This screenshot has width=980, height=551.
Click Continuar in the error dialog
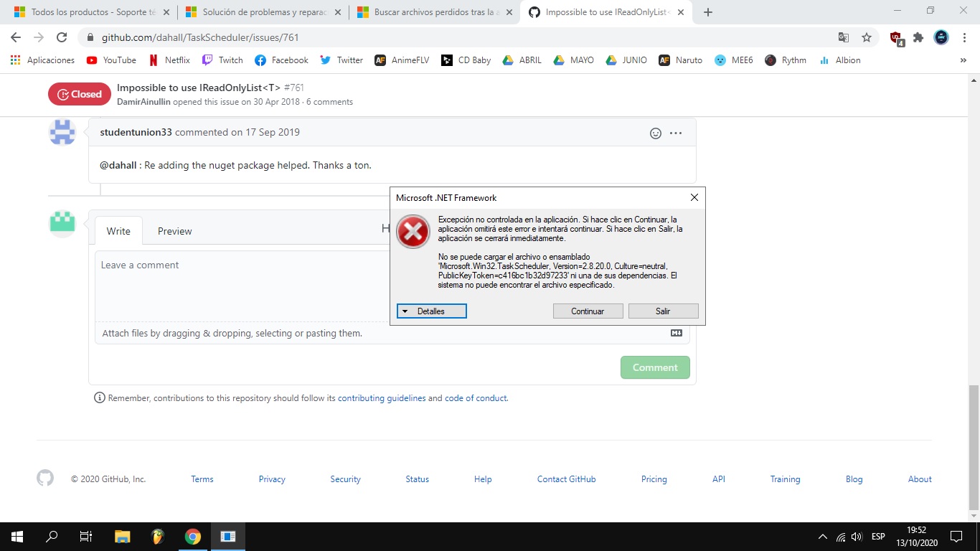click(x=588, y=311)
